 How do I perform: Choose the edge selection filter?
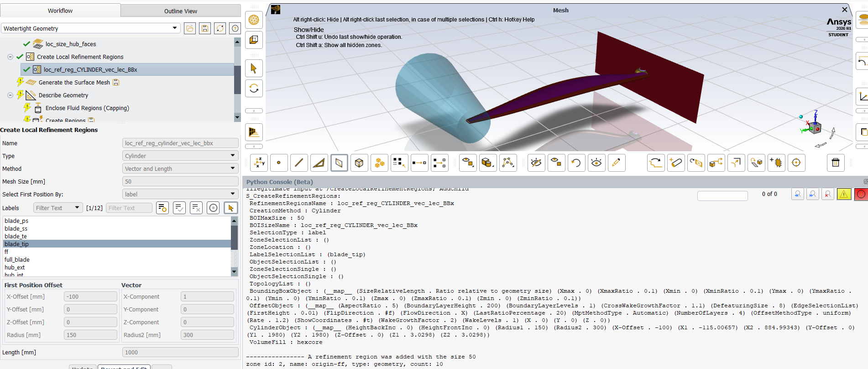299,163
